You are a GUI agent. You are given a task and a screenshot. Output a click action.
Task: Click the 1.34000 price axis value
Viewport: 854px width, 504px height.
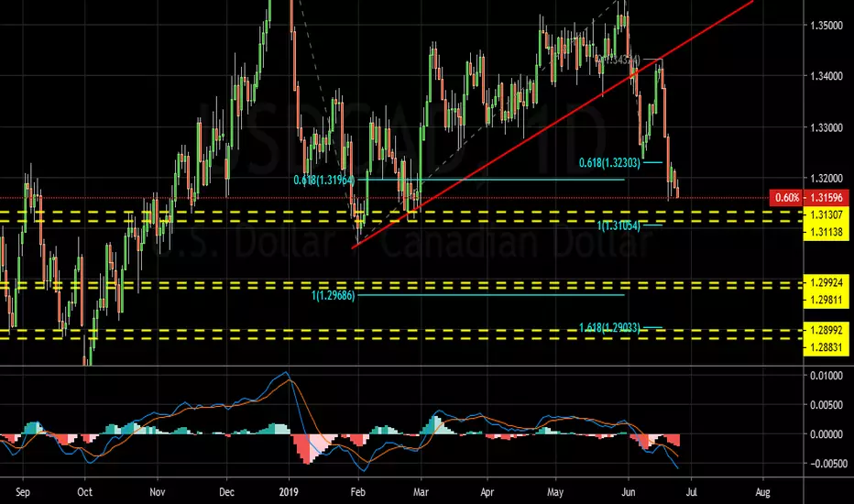pos(827,76)
